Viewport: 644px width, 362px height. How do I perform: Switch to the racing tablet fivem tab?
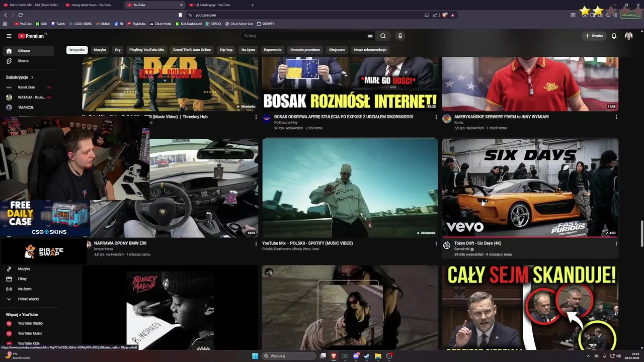(91, 5)
